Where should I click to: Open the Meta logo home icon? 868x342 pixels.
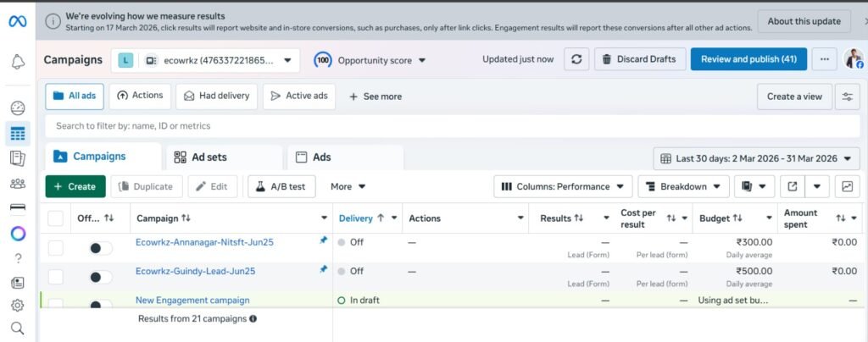coord(18,21)
